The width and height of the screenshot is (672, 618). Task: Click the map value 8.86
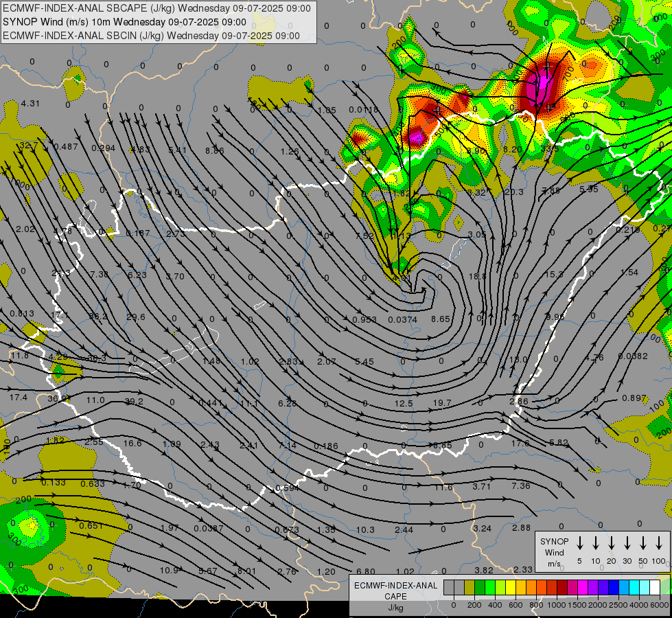coord(214,150)
